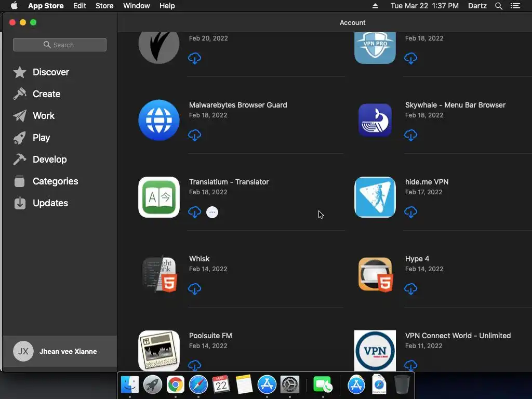Open Calendar from the Dock
The image size is (532, 399).
[x=221, y=385]
